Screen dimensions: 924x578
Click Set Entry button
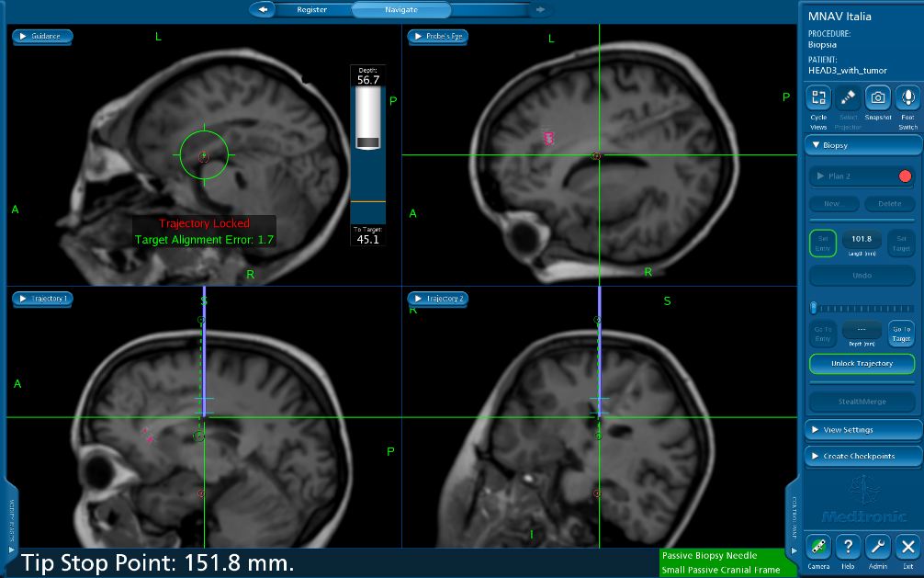(x=823, y=243)
